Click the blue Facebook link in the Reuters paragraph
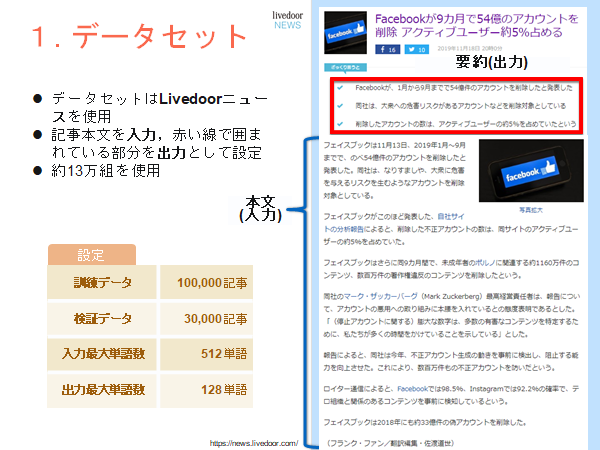 [x=412, y=389]
